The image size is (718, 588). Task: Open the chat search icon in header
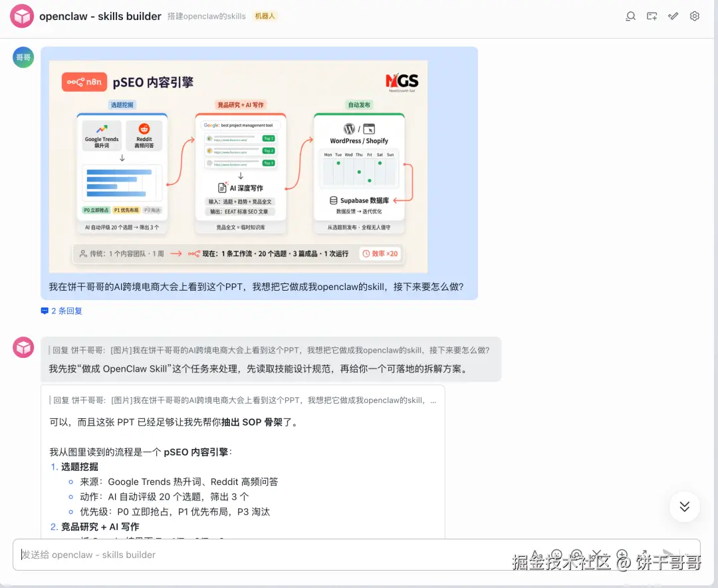point(630,17)
